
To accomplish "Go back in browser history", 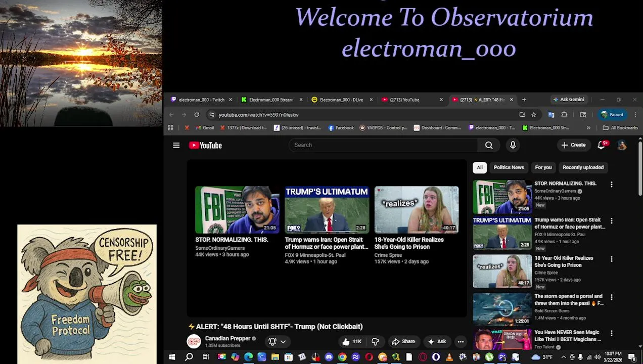I will coord(171,115).
